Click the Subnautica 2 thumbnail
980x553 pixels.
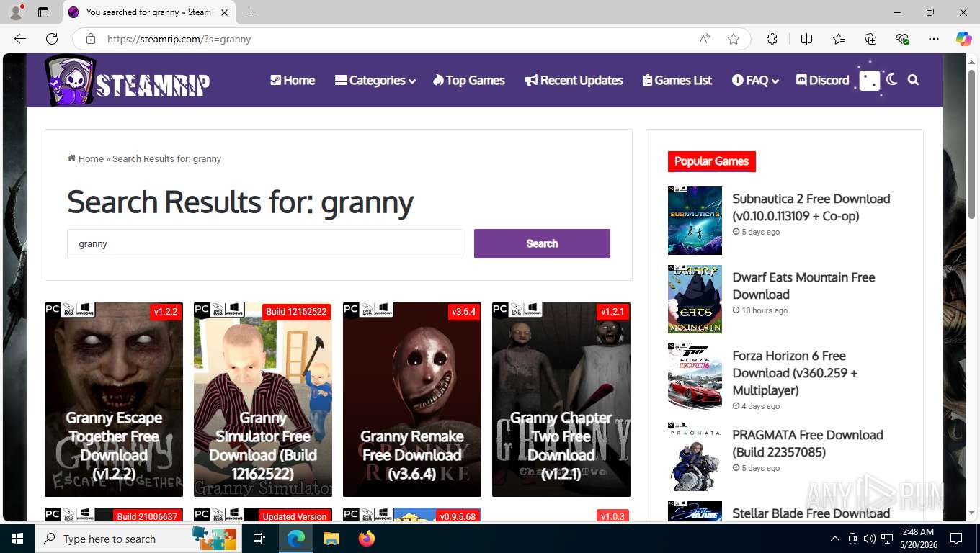point(695,220)
